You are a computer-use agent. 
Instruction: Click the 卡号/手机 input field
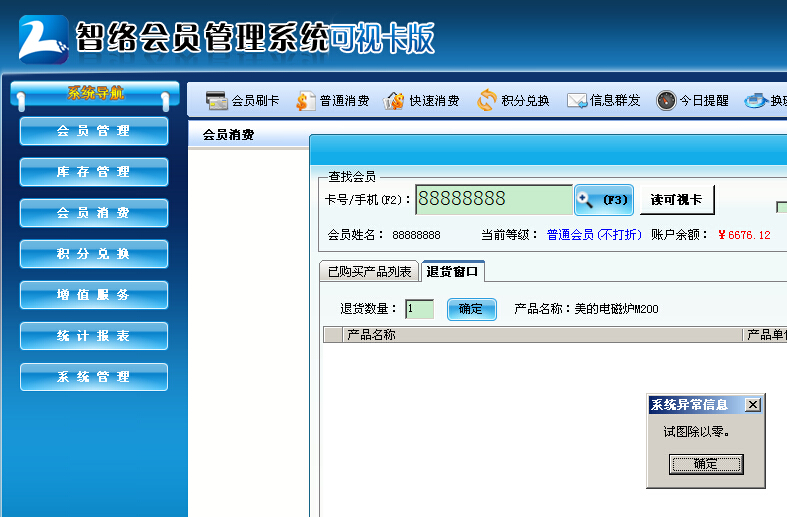tap(494, 200)
